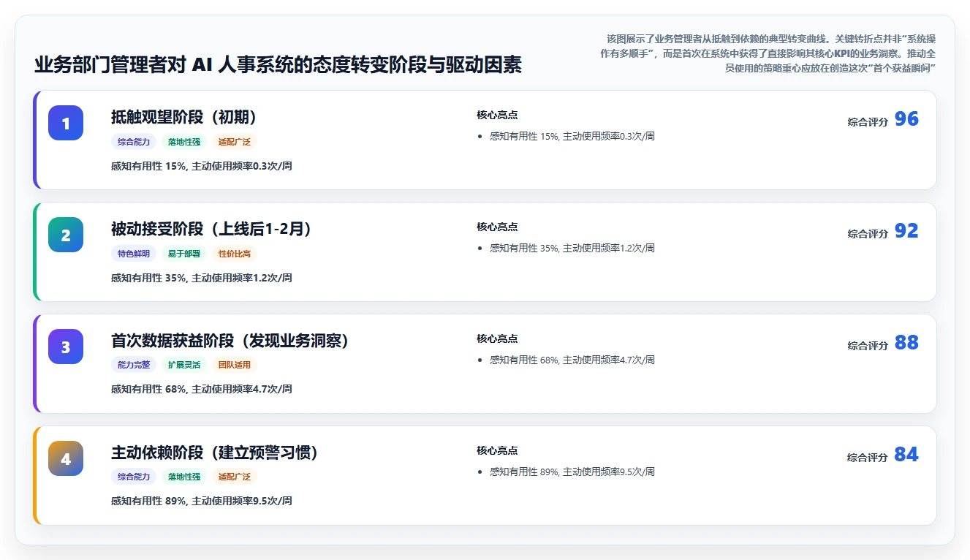Click the number 4 stage badge
The image size is (970, 560).
pos(66,458)
